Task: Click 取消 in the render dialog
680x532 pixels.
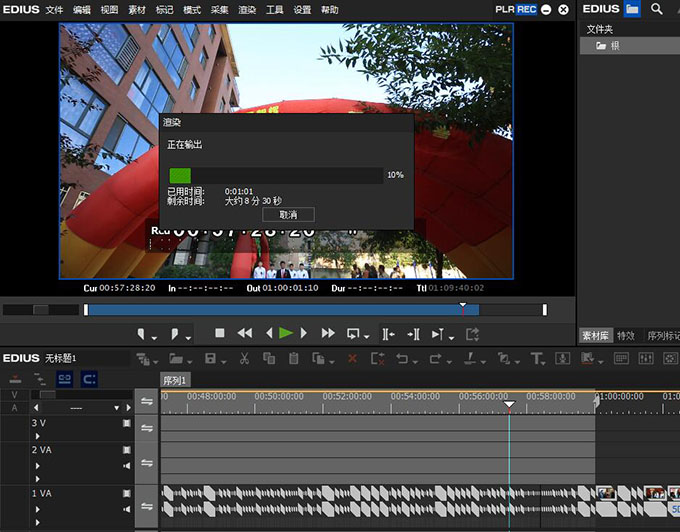Action: point(288,215)
